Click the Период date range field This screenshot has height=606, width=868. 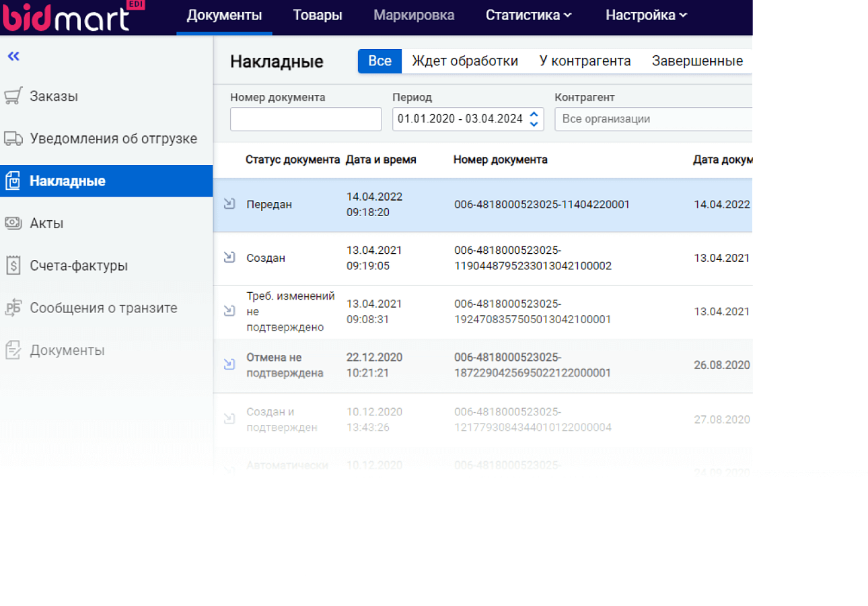pos(468,119)
